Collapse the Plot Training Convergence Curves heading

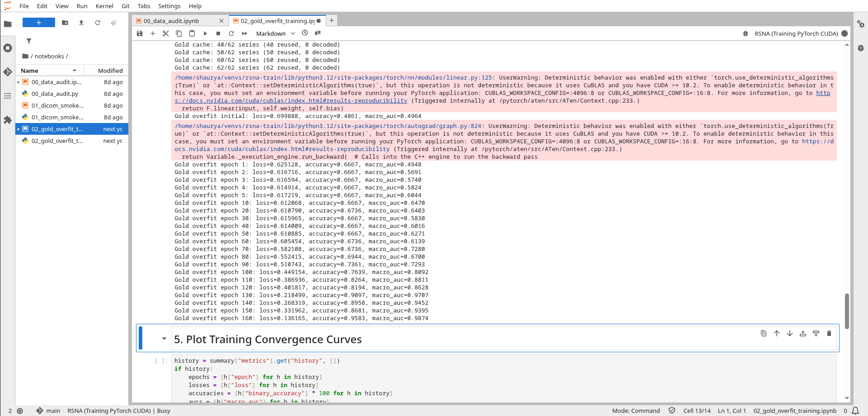[x=164, y=339]
